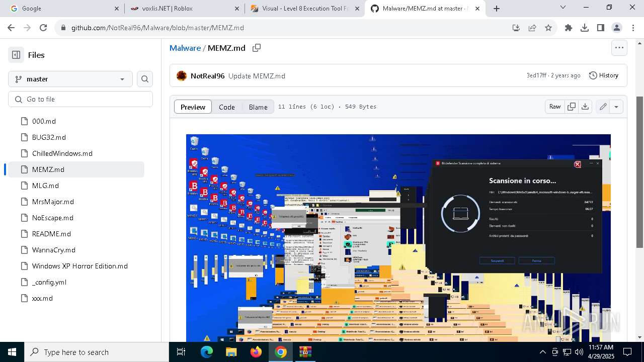Image resolution: width=644 pixels, height=362 pixels.
Task: Switch to the Code tab
Action: pos(227,107)
